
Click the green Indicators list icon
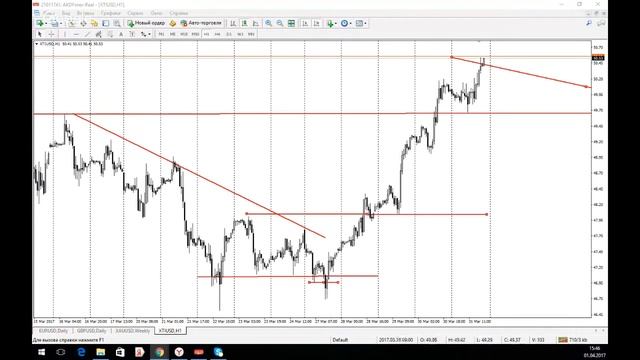(x=330, y=23)
